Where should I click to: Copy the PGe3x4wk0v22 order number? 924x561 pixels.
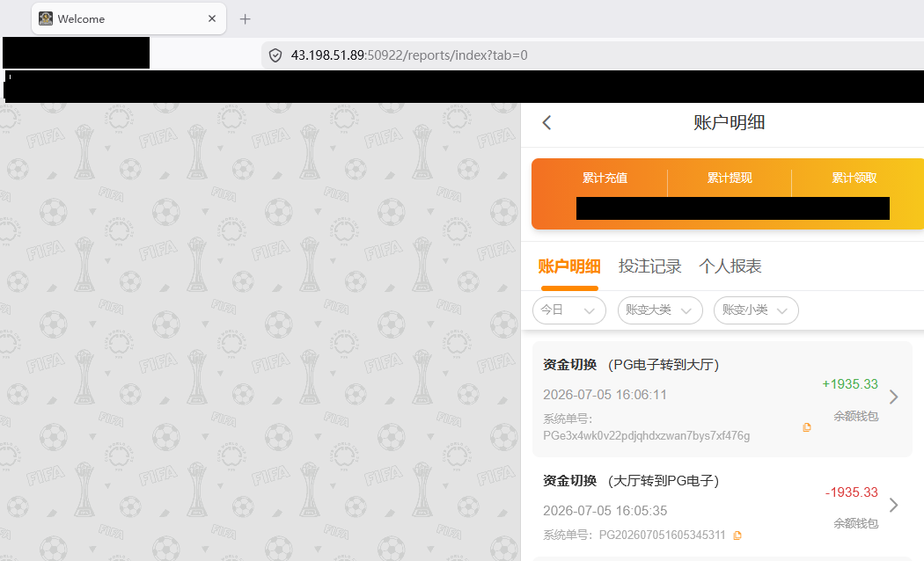pos(807,427)
